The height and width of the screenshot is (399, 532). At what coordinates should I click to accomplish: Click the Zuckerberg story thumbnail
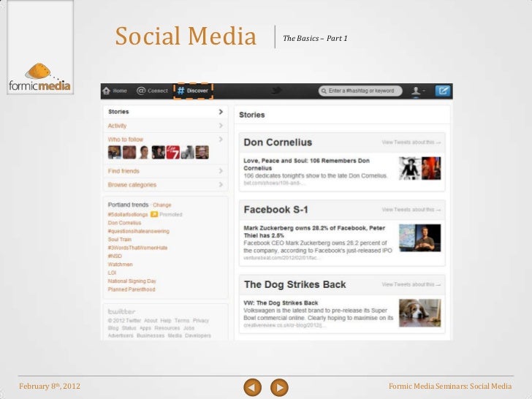tap(419, 237)
